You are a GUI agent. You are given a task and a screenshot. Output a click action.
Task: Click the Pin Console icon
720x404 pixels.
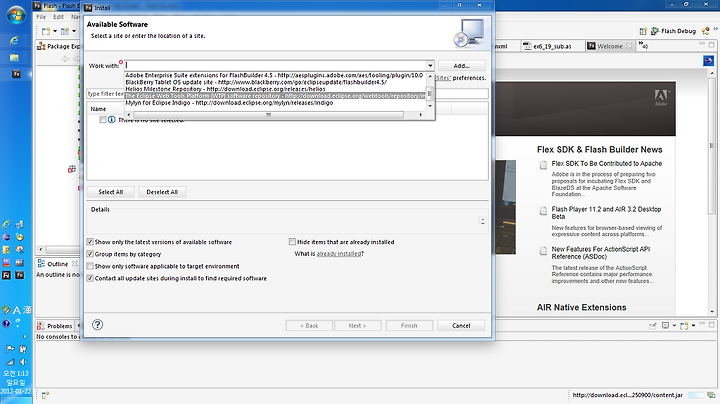click(652, 325)
